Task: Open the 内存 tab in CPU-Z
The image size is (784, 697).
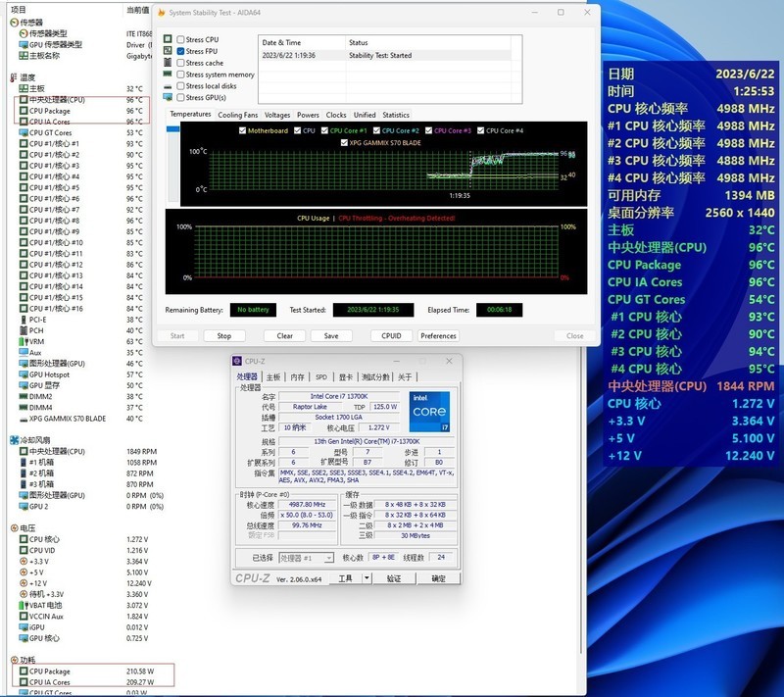Action: (x=297, y=376)
